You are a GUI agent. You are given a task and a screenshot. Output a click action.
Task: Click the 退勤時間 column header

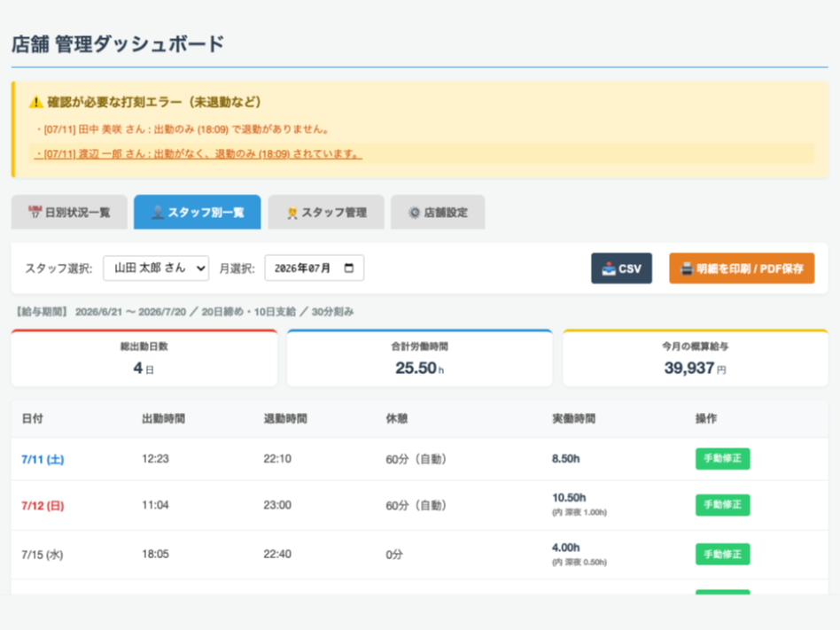[285, 418]
